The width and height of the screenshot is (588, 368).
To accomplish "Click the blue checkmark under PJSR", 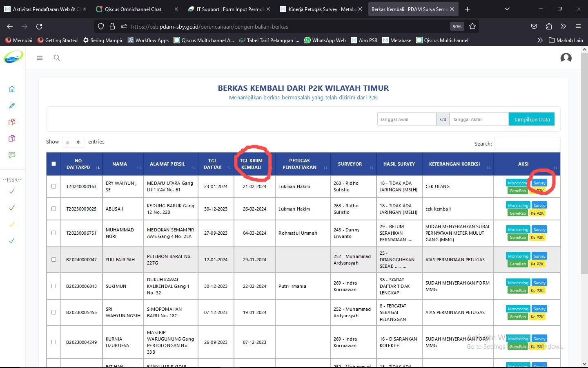I will click(12, 240).
